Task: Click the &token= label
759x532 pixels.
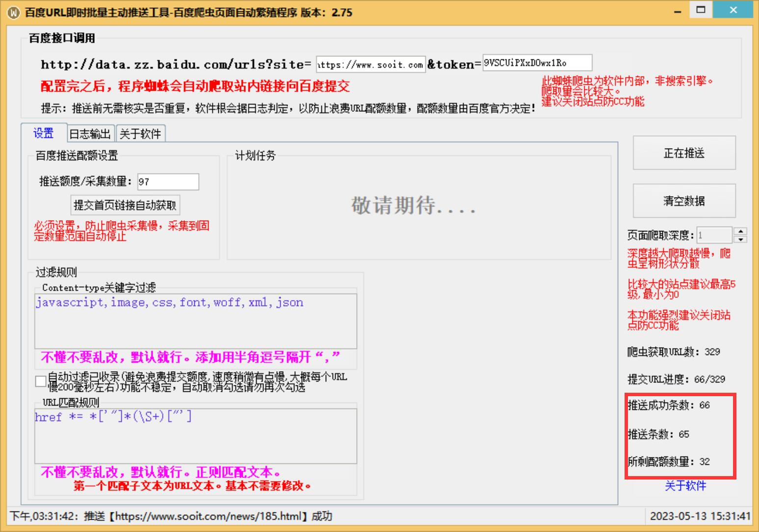Action: 454,64
